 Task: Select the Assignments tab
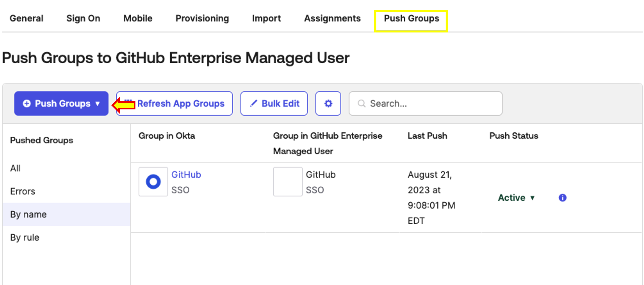coord(332,19)
